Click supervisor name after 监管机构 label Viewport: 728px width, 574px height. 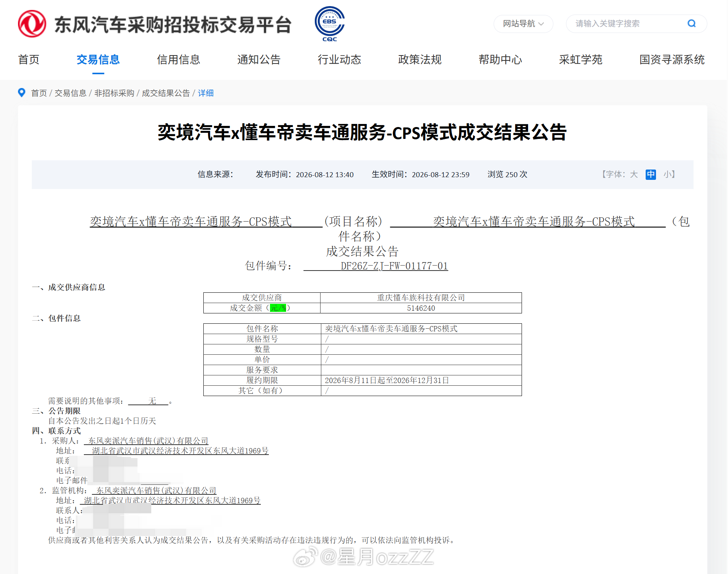pos(156,491)
